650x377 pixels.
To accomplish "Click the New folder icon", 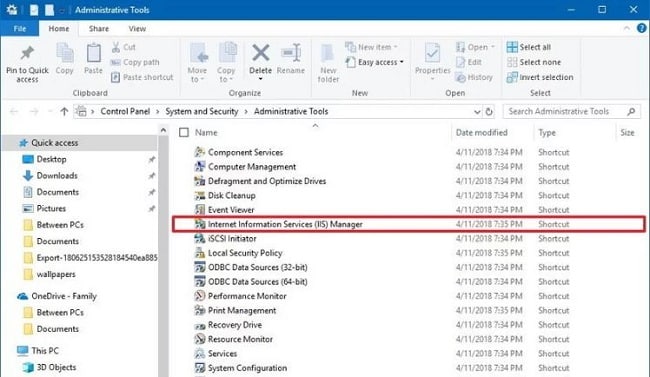I will pyautogui.click(x=327, y=54).
